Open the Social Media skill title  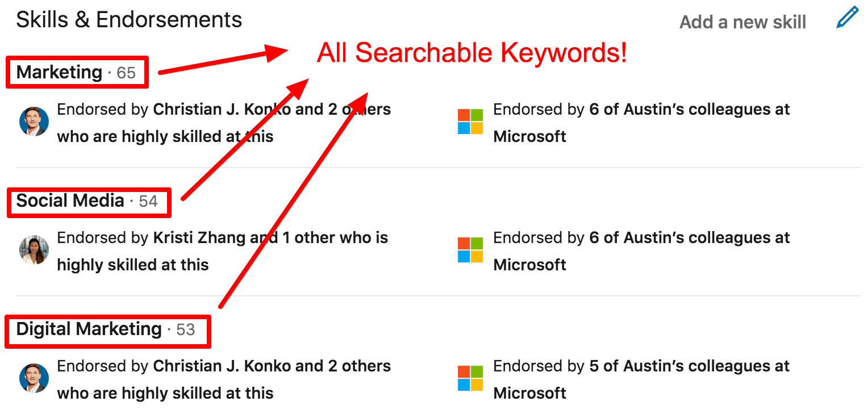(70, 200)
